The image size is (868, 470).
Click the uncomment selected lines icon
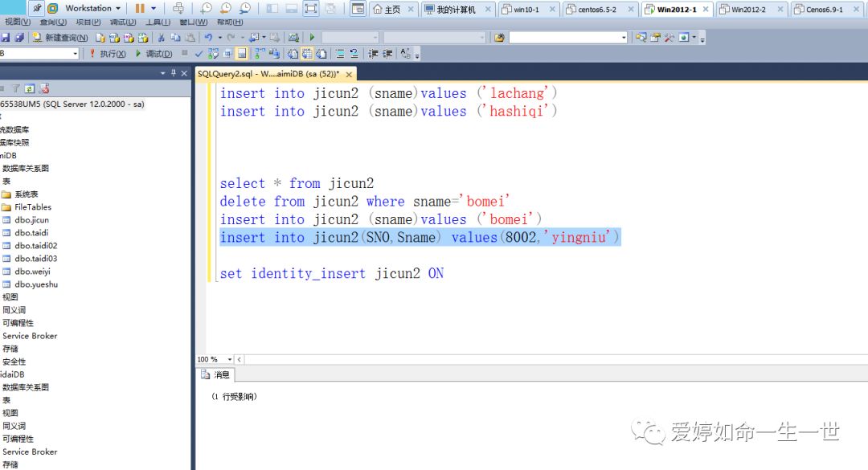pos(354,54)
